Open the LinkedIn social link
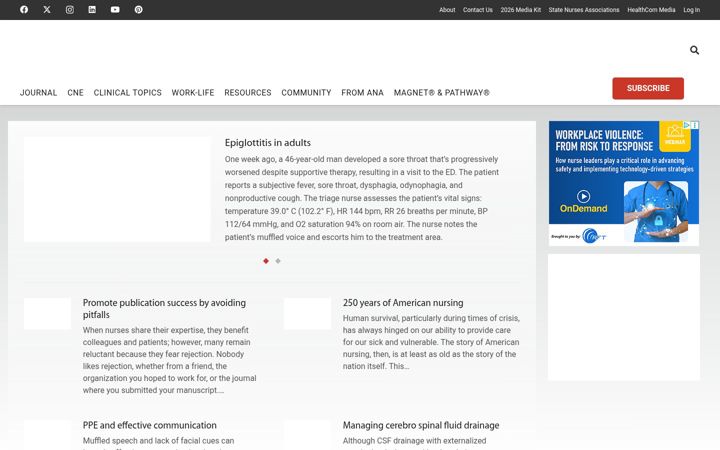 [x=92, y=10]
